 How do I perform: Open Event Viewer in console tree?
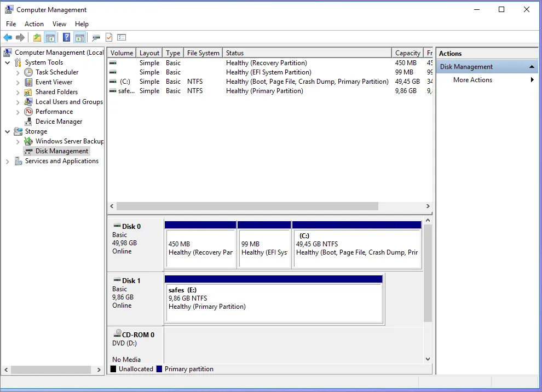point(54,82)
